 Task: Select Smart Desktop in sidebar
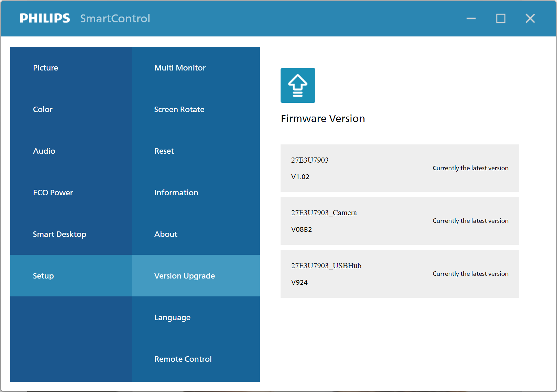coord(59,234)
